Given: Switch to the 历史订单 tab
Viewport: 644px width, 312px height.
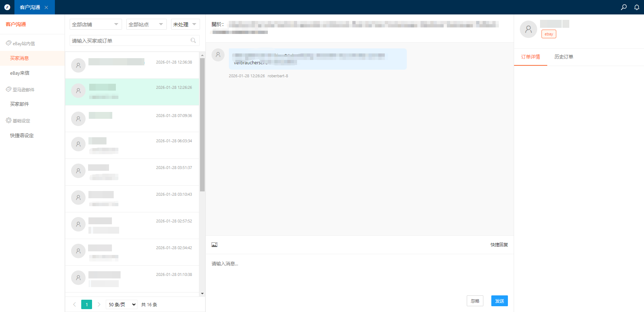Looking at the screenshot, I should 563,57.
